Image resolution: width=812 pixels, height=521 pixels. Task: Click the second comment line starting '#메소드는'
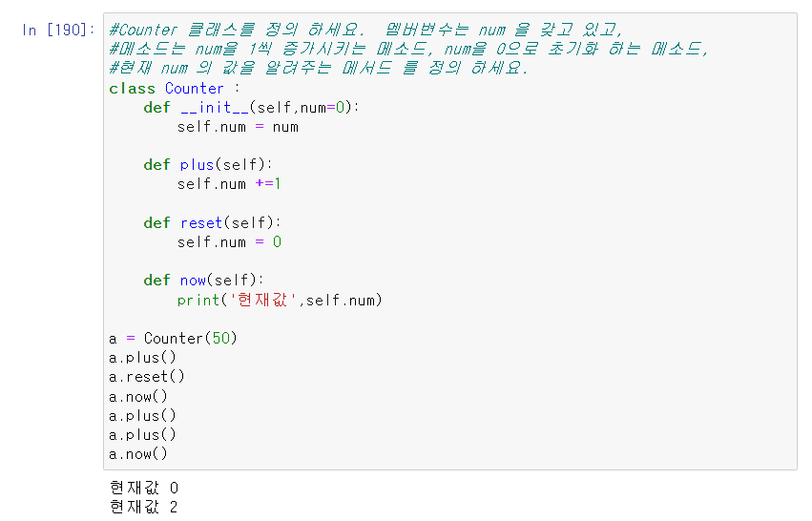click(408, 50)
